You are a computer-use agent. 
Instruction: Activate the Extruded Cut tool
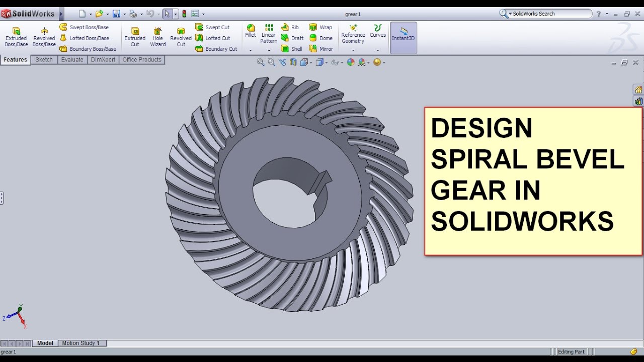tap(135, 37)
